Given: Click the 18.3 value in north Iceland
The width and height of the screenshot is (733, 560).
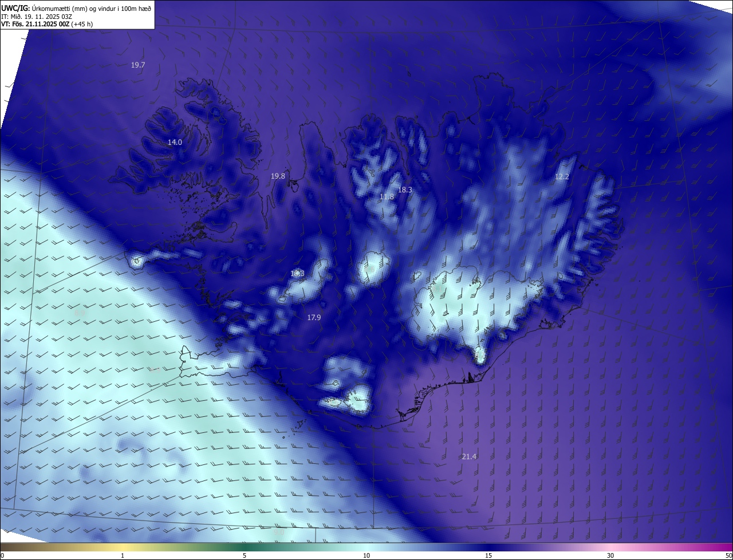Looking at the screenshot, I should [x=405, y=190].
